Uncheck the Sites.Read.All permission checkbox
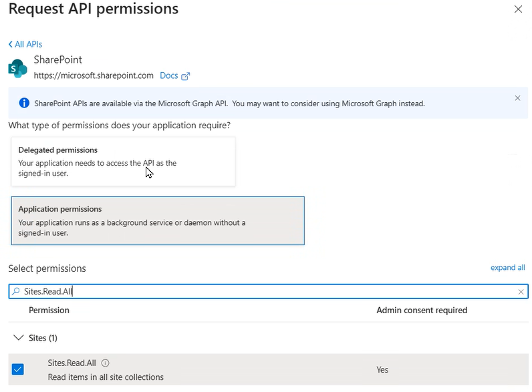 pyautogui.click(x=18, y=369)
